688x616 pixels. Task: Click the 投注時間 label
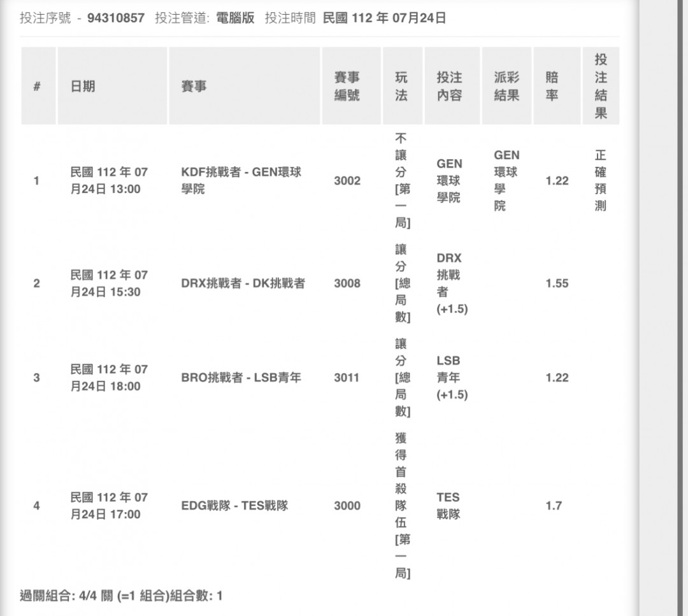[290, 18]
